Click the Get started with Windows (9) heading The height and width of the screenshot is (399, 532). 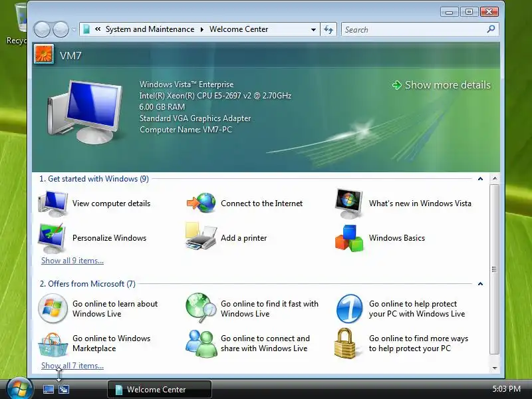(x=94, y=179)
